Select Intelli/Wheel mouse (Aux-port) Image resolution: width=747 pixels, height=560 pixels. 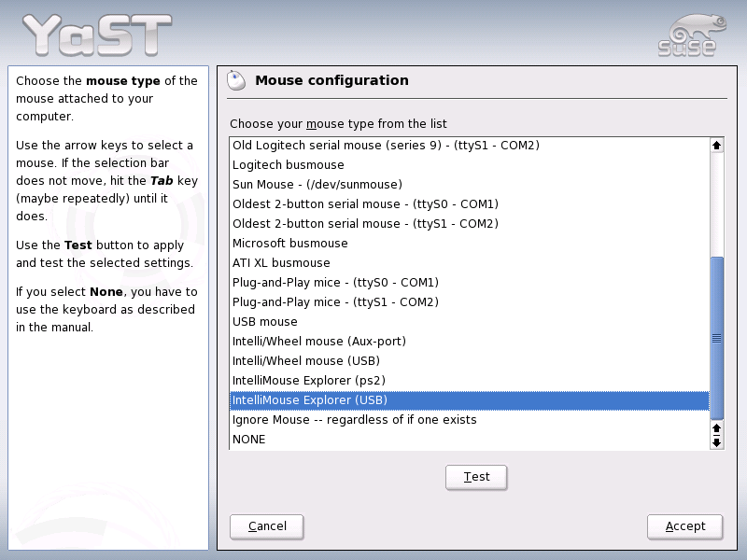coord(470,341)
